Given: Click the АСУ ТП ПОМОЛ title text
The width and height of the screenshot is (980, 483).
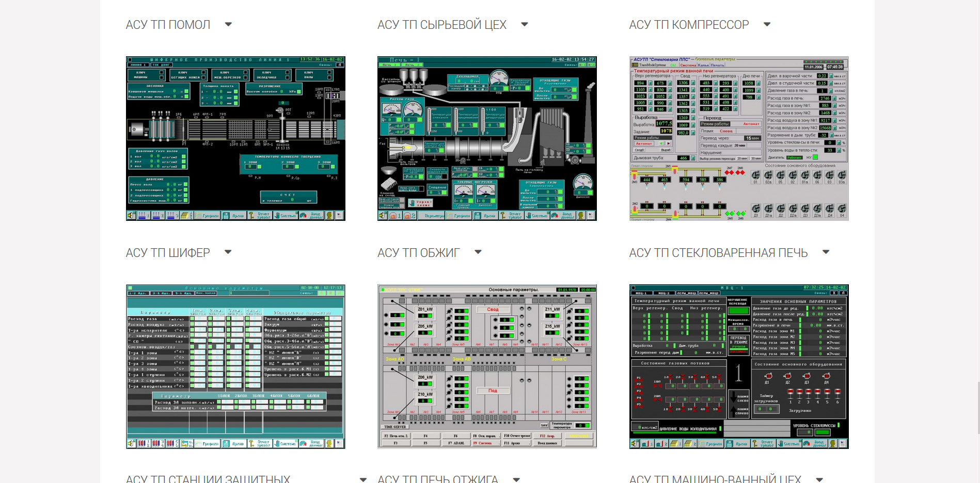Looking at the screenshot, I should coord(168,25).
